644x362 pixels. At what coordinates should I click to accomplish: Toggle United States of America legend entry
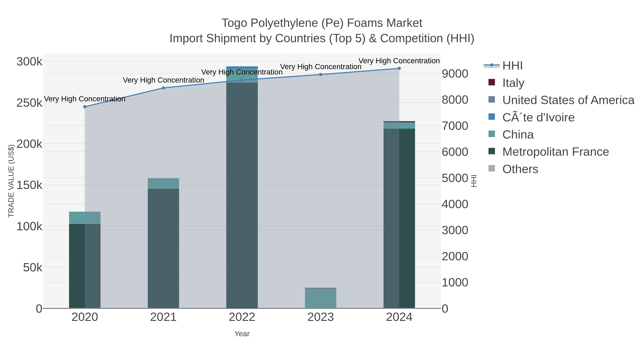561,100
